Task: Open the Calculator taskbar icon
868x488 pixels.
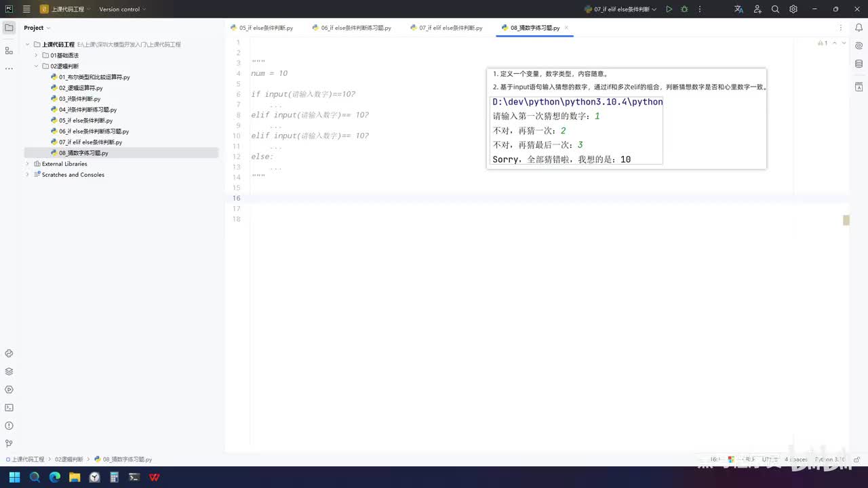Action: tap(115, 477)
